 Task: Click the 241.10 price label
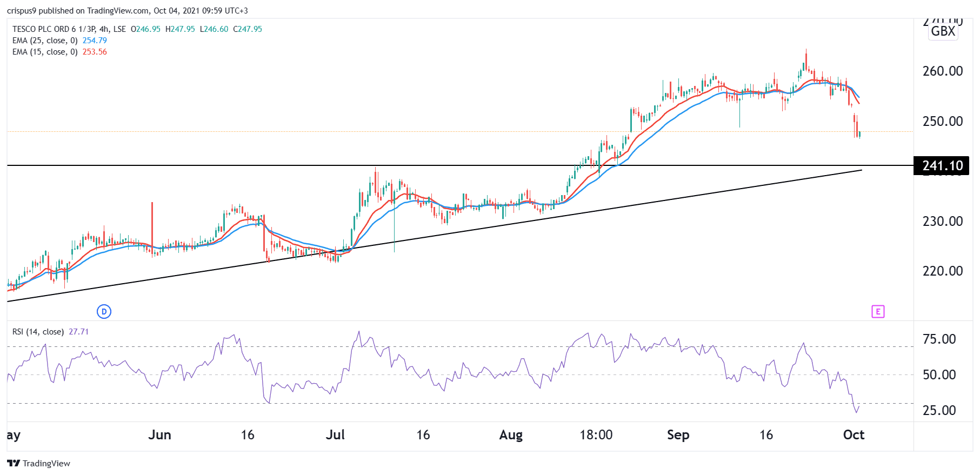click(x=942, y=166)
